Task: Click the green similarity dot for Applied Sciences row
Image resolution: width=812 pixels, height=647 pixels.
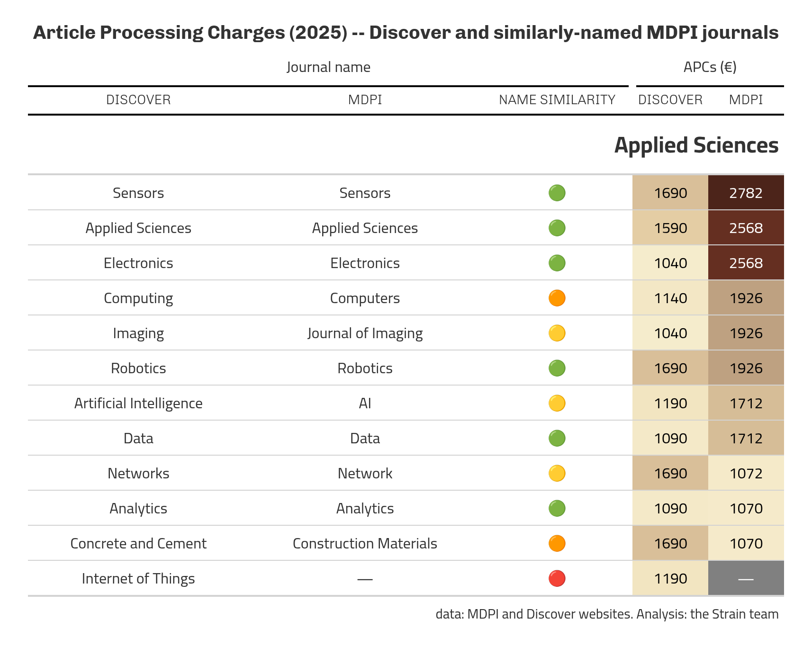Action: click(557, 228)
